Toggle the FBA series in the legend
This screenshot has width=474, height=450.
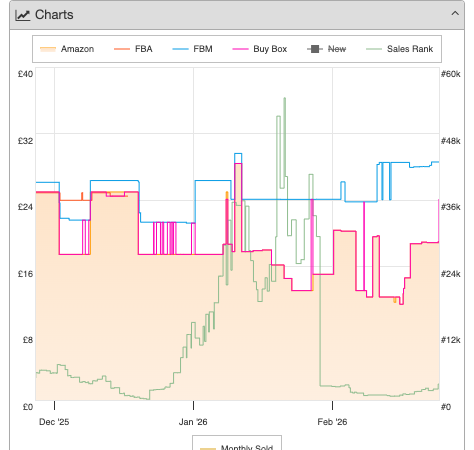[133, 49]
